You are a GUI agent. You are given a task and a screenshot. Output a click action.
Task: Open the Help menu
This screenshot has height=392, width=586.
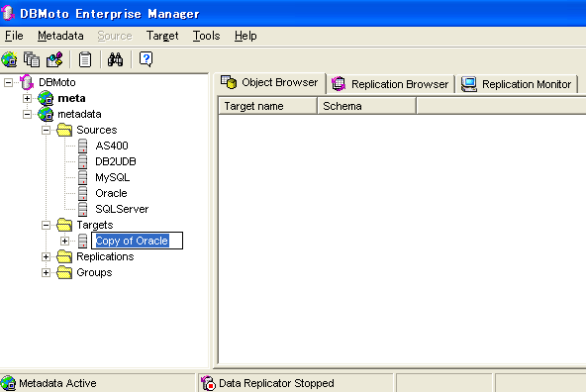pyautogui.click(x=245, y=36)
